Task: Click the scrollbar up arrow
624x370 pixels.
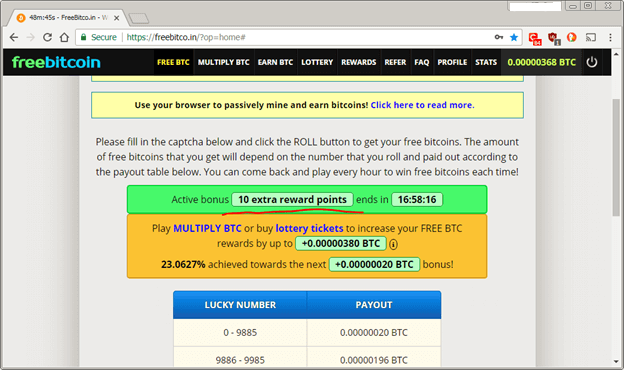Action: click(x=616, y=54)
